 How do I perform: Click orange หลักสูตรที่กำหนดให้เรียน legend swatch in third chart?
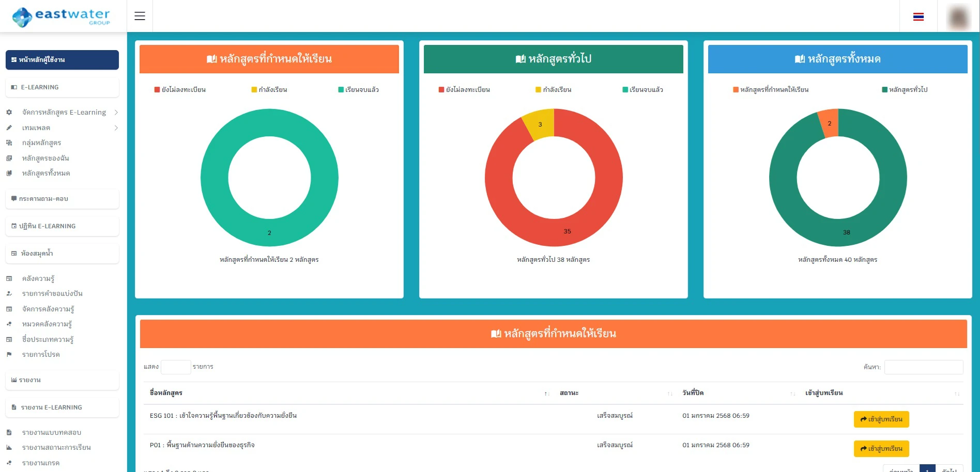[x=736, y=90]
